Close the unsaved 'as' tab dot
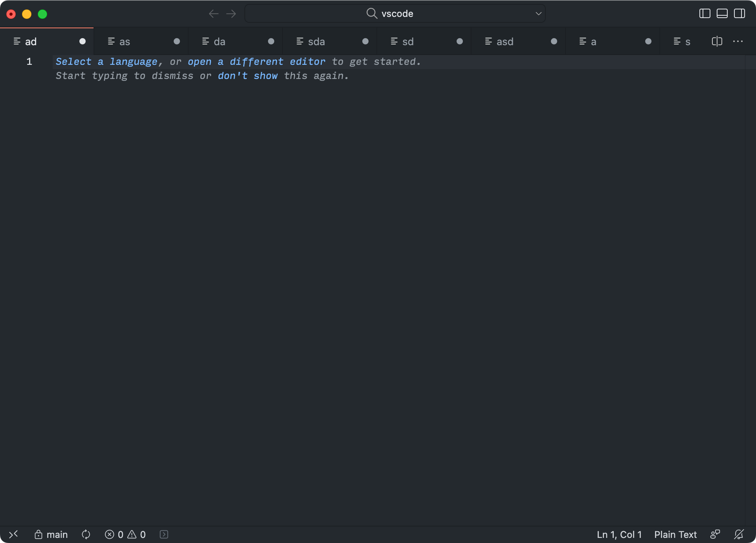756x543 pixels. [x=176, y=41]
